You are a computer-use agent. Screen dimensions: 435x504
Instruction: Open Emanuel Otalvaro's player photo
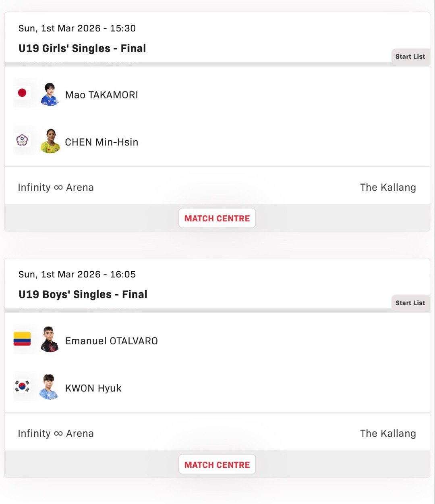(x=50, y=340)
